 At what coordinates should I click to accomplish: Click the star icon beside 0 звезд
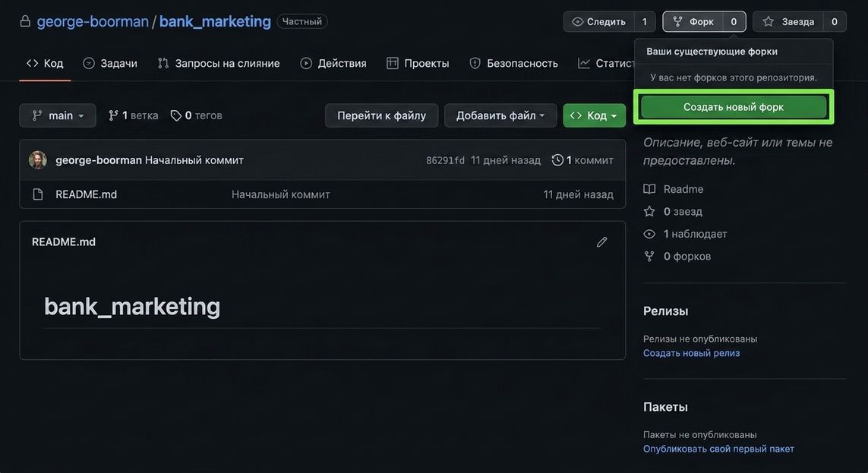click(x=649, y=211)
